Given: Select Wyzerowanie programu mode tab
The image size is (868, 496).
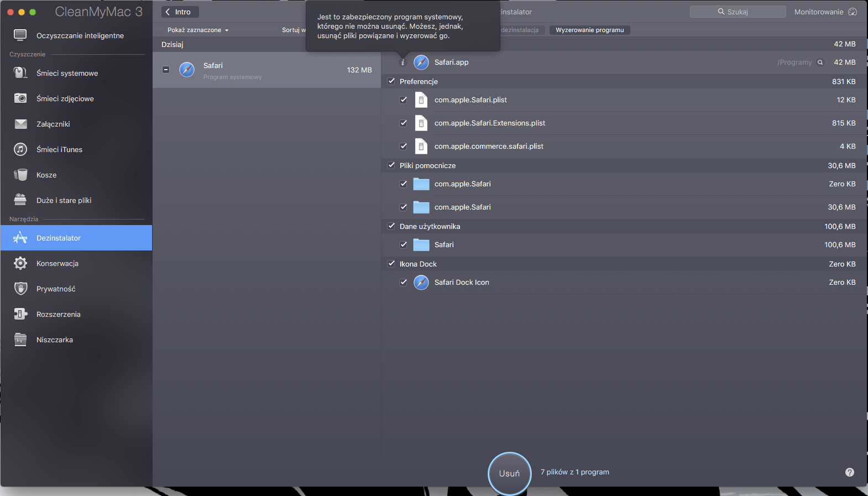Looking at the screenshot, I should (x=589, y=30).
